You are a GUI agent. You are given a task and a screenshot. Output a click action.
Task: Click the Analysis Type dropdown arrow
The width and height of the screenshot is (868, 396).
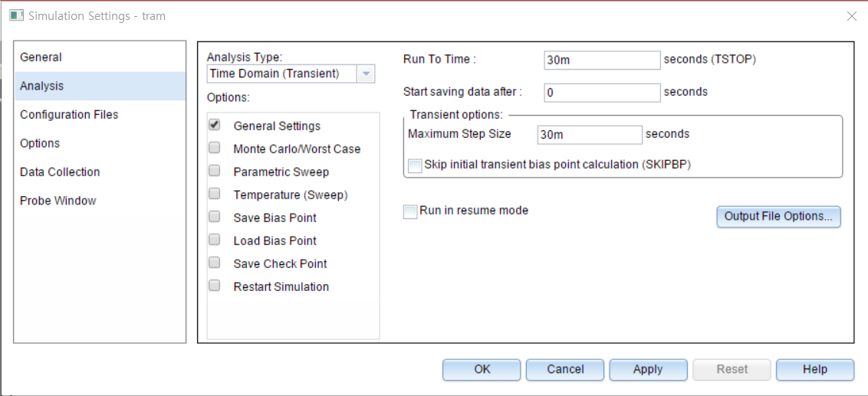click(x=366, y=74)
